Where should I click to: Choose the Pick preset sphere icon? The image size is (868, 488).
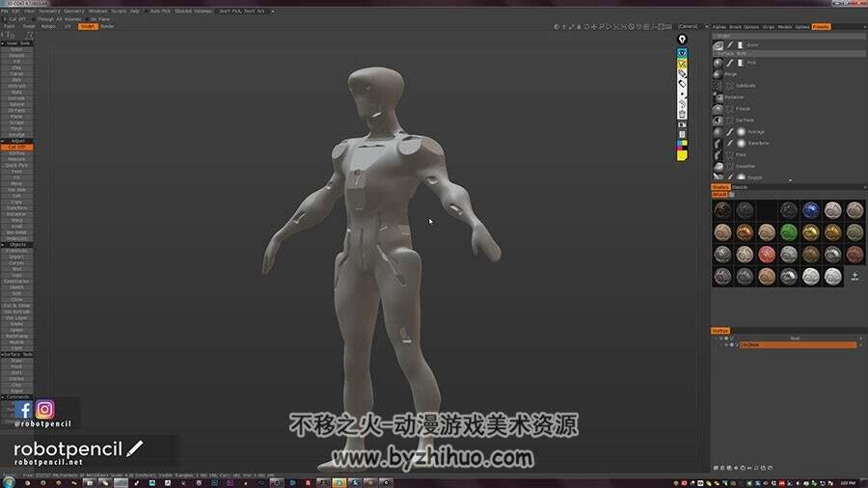pos(718,63)
